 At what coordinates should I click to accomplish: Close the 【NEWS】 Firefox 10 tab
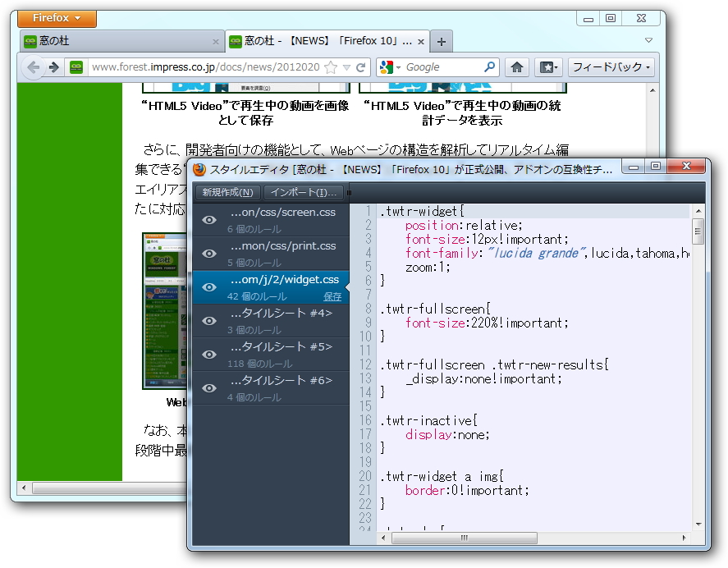tap(421, 42)
